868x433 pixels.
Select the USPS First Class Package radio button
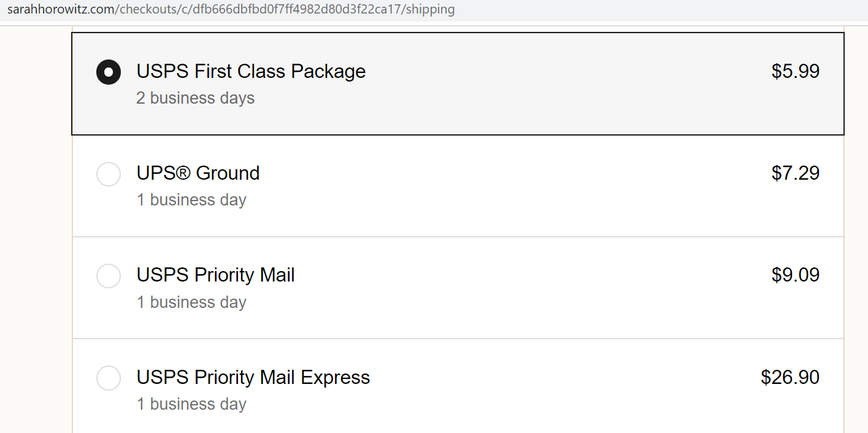109,72
